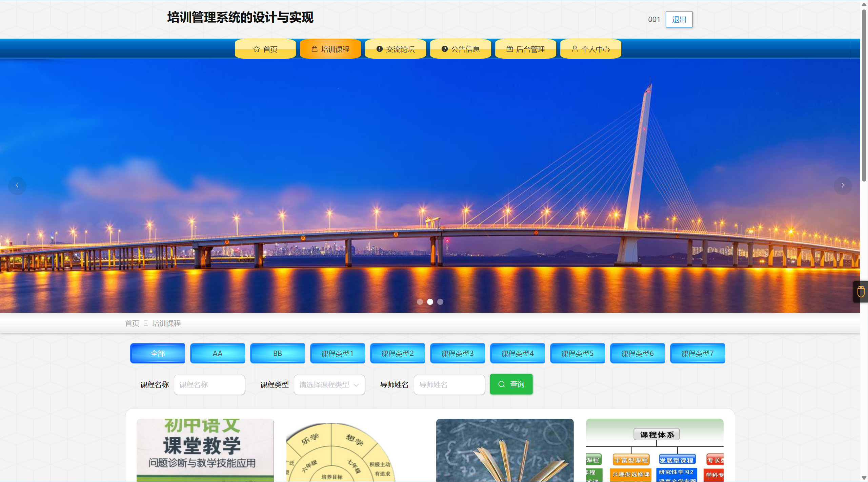Open the 公告信息 tab
868x482 pixels.
click(x=460, y=49)
